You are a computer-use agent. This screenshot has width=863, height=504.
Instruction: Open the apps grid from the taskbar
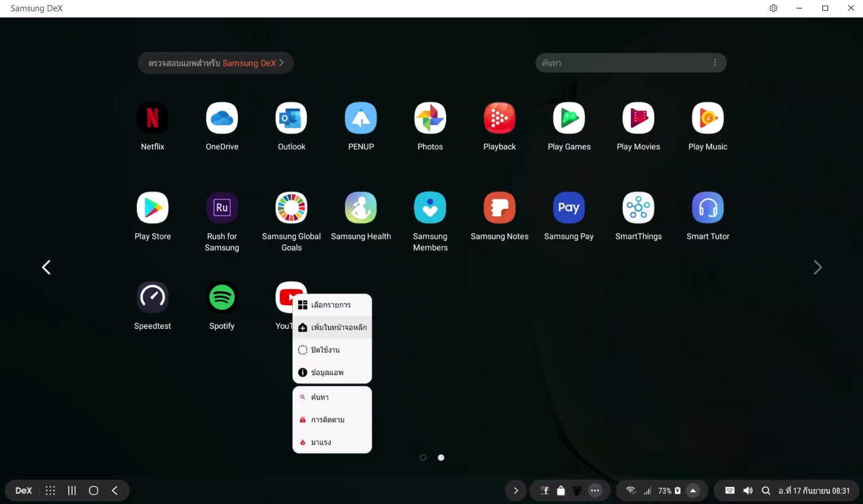50,490
